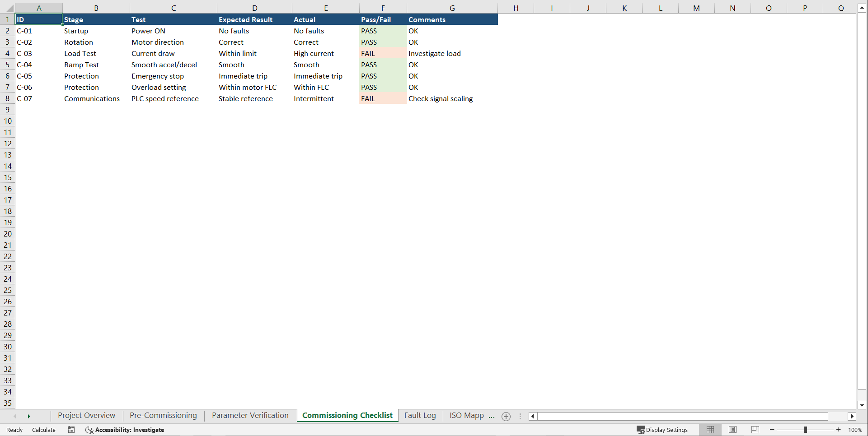868x436 pixels.
Task: Switch to the Fault Log sheet
Action: click(x=420, y=415)
